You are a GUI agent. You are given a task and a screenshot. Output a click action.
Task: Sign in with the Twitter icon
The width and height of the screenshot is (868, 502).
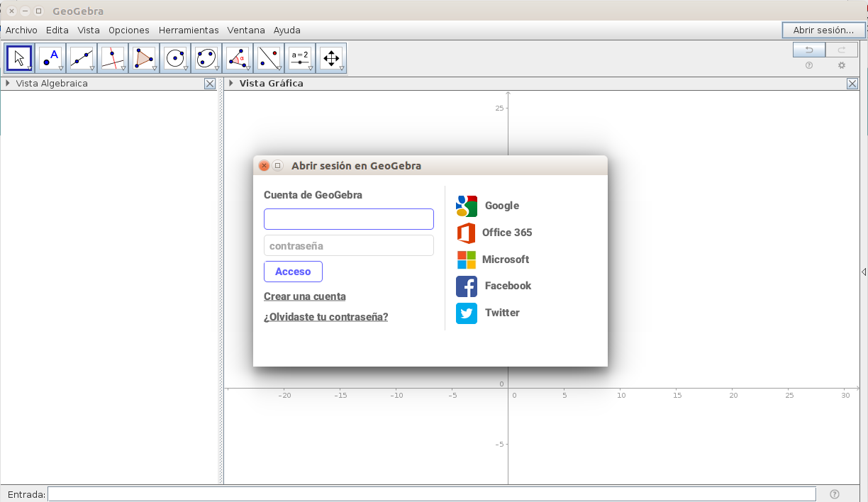(x=467, y=313)
